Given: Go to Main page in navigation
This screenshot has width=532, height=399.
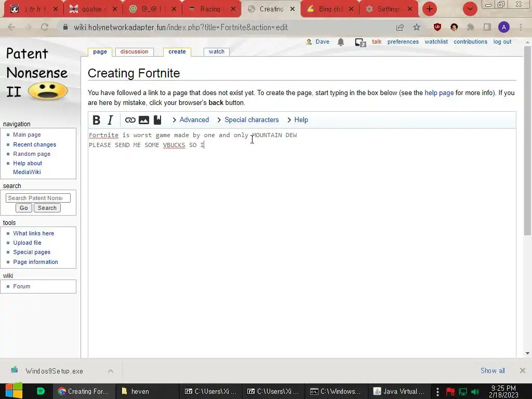Looking at the screenshot, I should (x=27, y=135).
